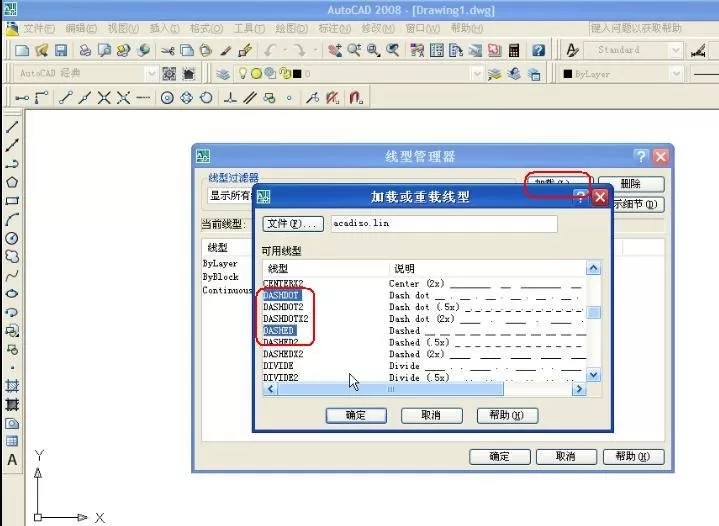The height and width of the screenshot is (526, 719).
Task: Expand the Undo history dropdown arrow
Action: [x=285, y=50]
